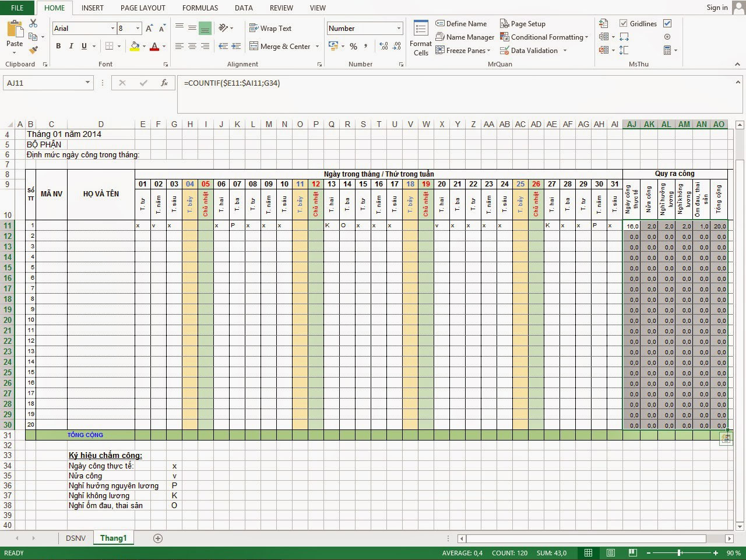Select the Freeze Panes command
The height and width of the screenshot is (560, 746).
point(462,50)
